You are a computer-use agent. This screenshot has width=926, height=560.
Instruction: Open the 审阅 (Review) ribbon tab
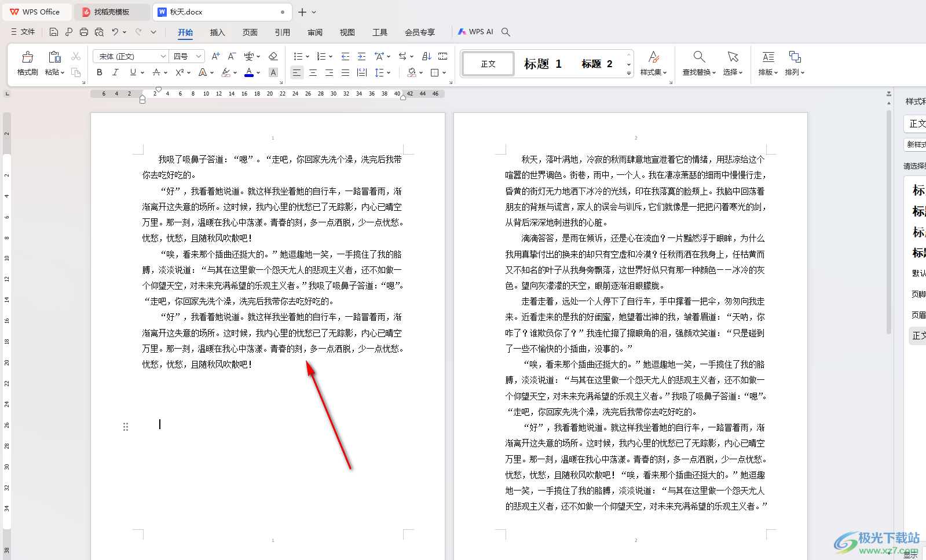pos(315,32)
